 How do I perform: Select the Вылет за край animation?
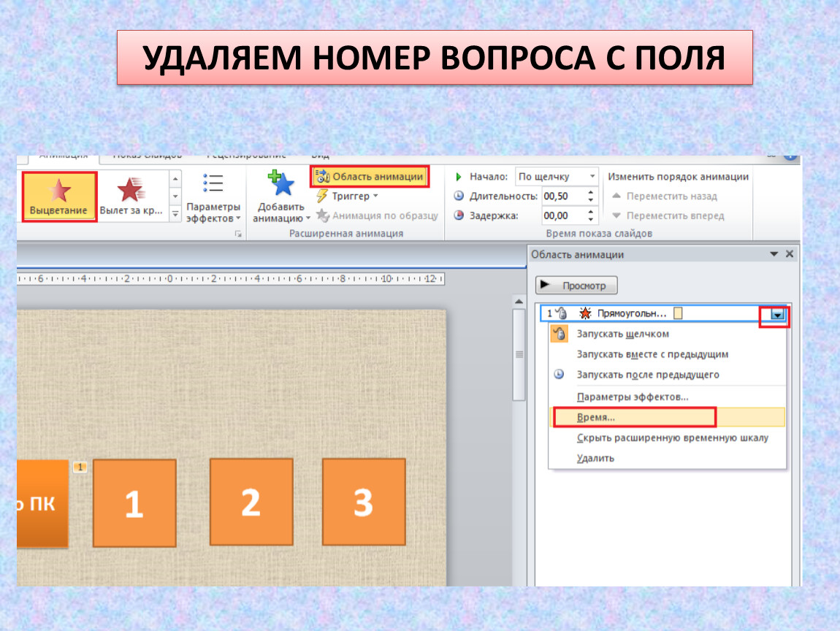point(131,196)
